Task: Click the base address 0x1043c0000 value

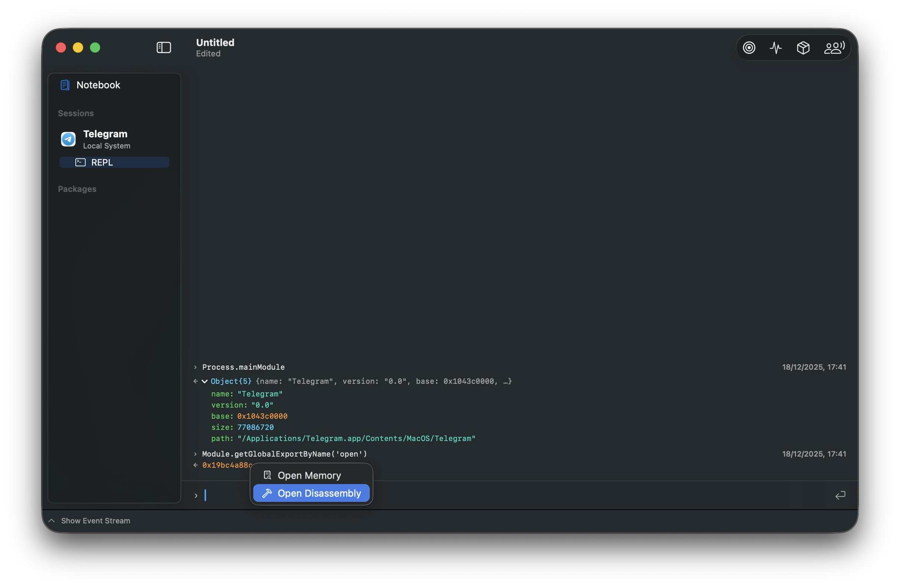Action: [262, 416]
